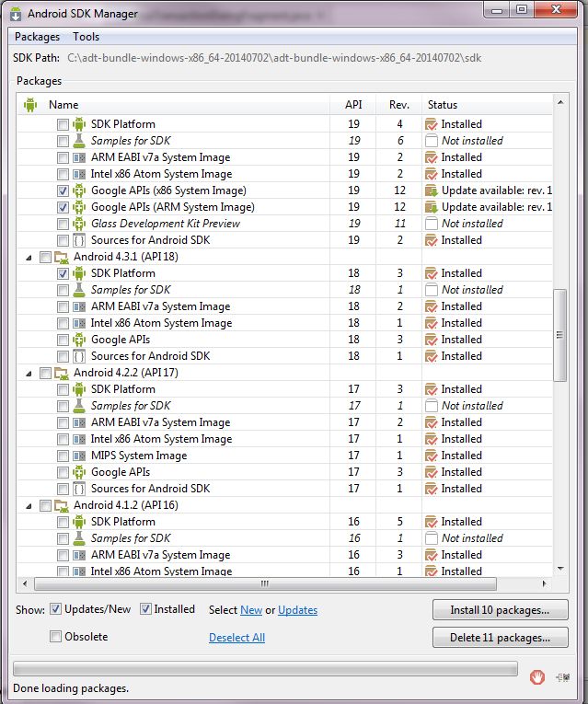This screenshot has width=588, height=704.
Task: Click the icon of Glass Development Kit Preview
Action: point(79,224)
